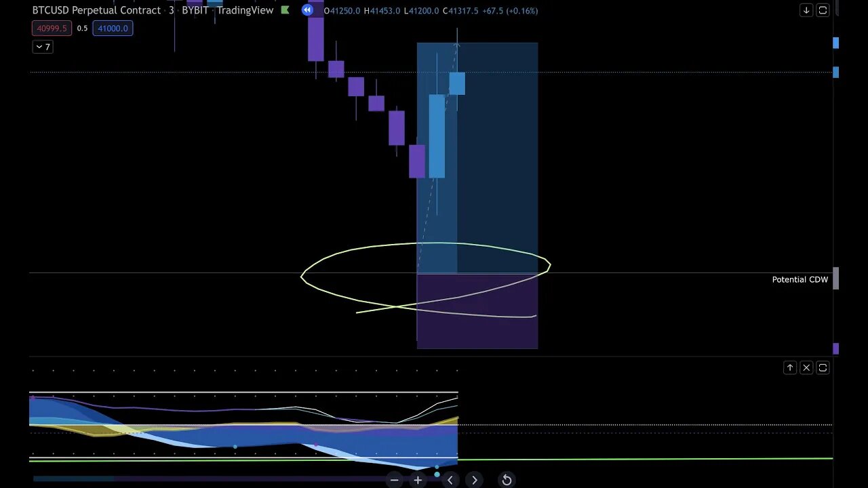Click the grey Potential CDW price axis marker
This screenshot has height=488, width=868.
pos(836,279)
